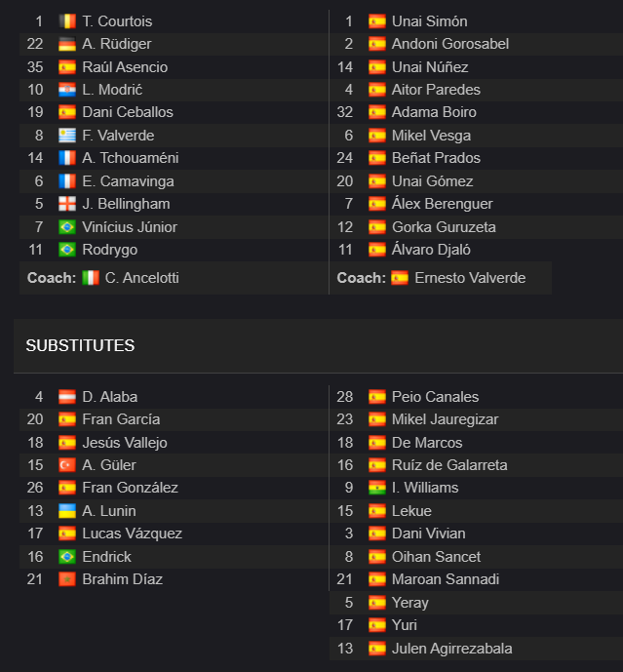Click the Ghana flag next to I. Williams
The height and width of the screenshot is (672, 623).
coord(377,488)
